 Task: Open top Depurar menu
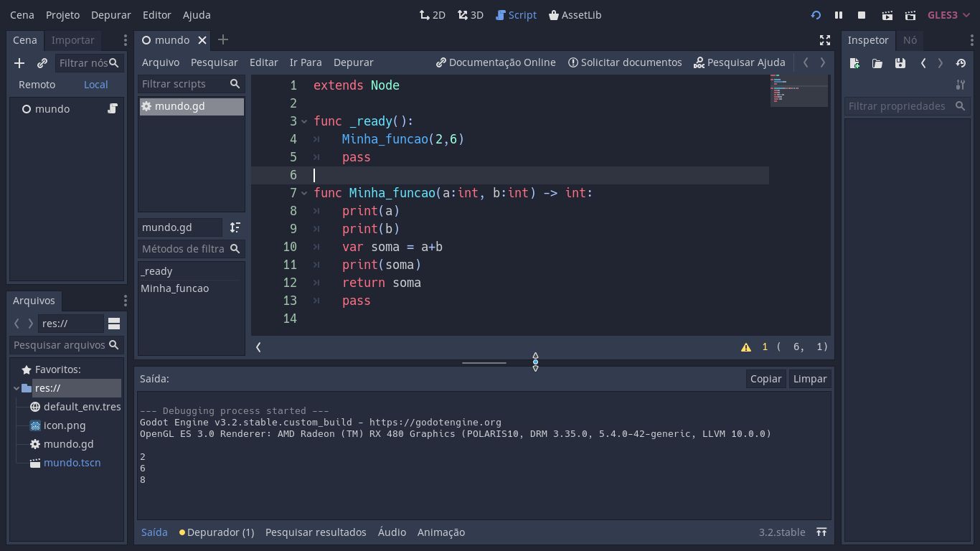[x=110, y=15]
